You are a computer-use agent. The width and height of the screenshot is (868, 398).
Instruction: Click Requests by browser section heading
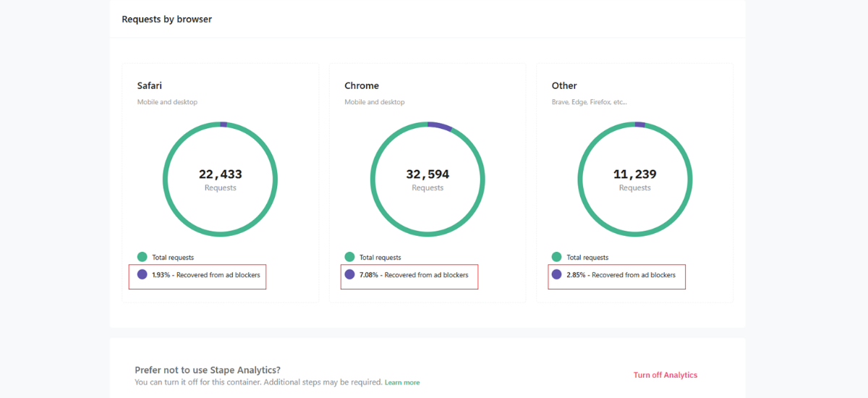(167, 20)
